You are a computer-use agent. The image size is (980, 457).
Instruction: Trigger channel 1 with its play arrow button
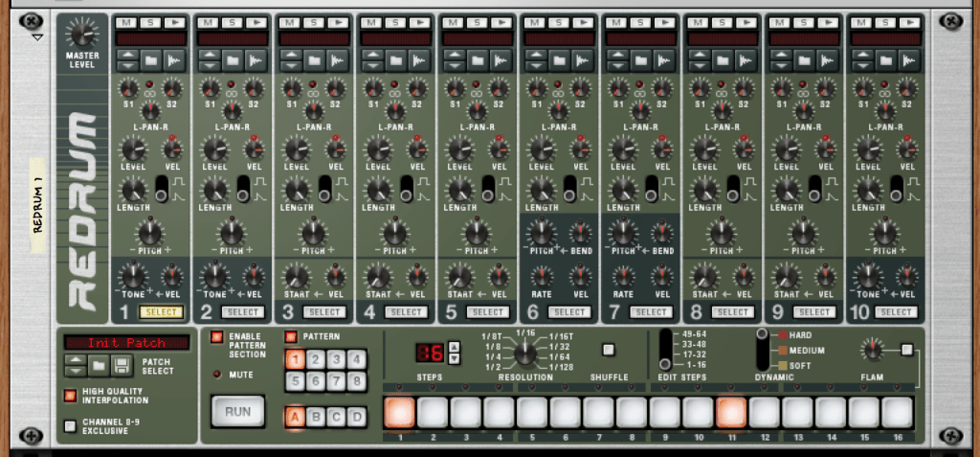click(x=174, y=23)
